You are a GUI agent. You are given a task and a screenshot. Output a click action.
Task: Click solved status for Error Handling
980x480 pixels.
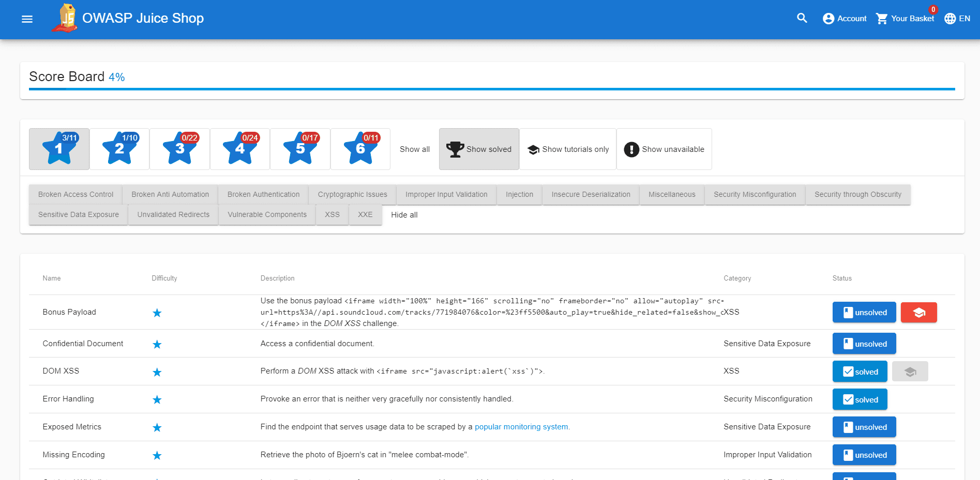click(x=860, y=400)
